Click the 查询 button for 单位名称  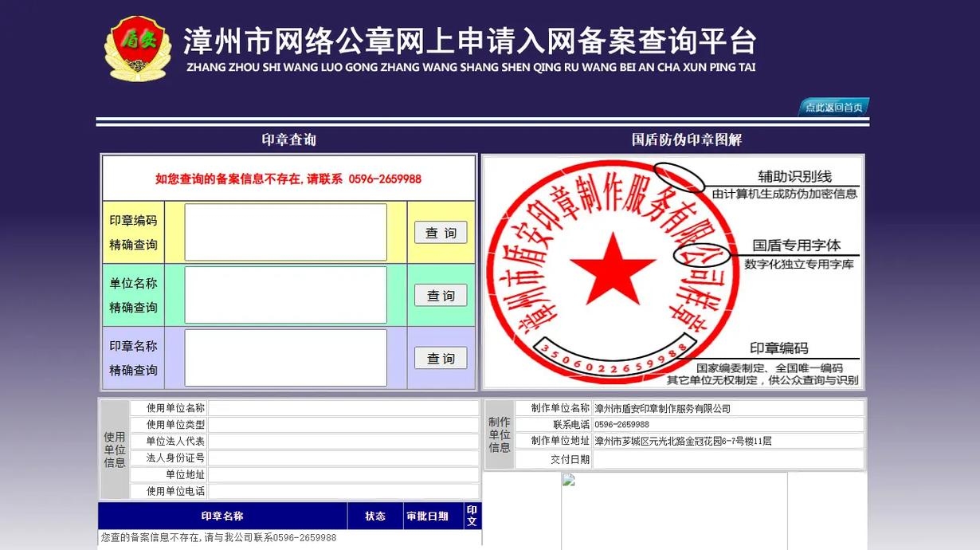click(x=441, y=295)
